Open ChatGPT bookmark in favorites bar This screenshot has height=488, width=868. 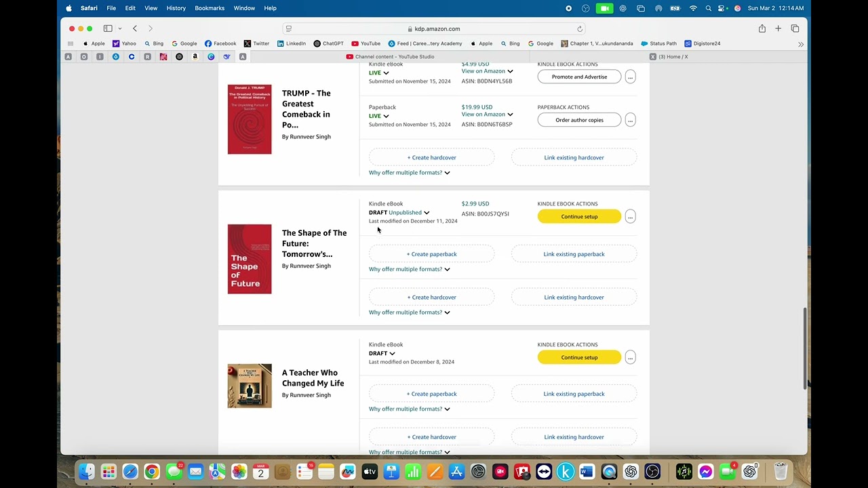[328, 43]
